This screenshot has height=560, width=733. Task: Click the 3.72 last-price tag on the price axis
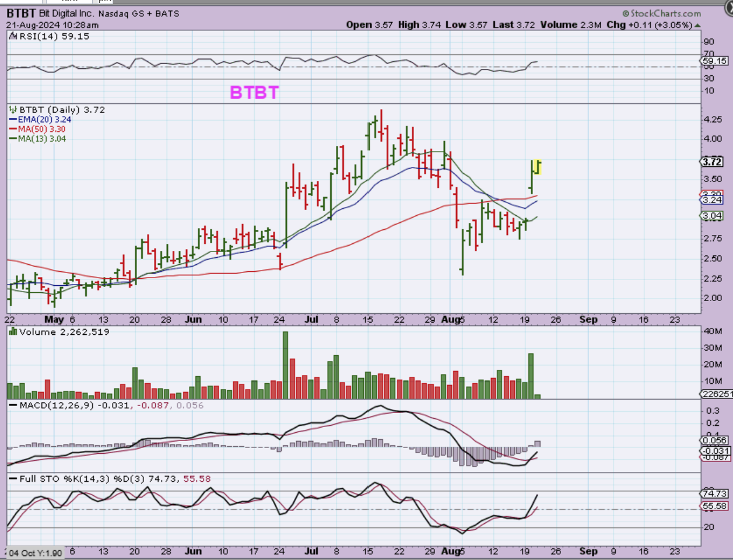click(712, 162)
